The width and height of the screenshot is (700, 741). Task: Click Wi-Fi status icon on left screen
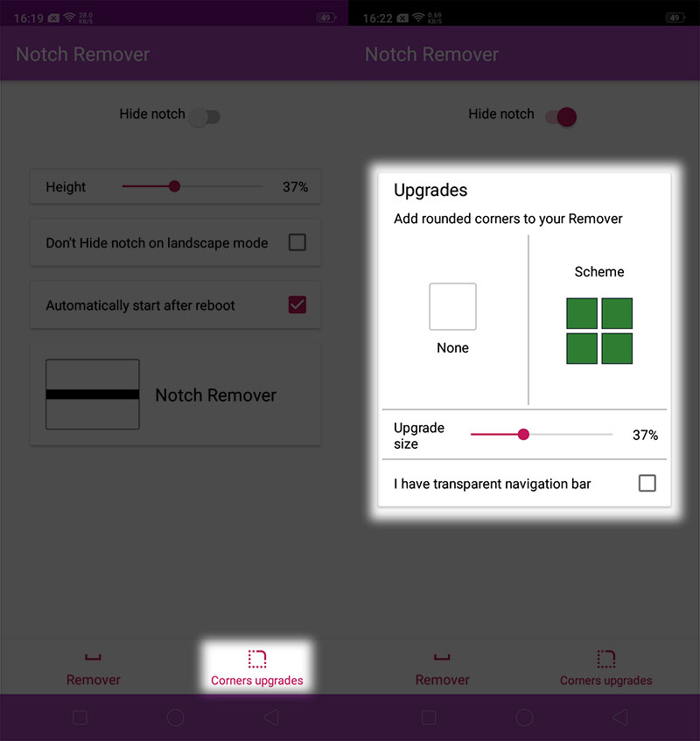click(x=69, y=17)
